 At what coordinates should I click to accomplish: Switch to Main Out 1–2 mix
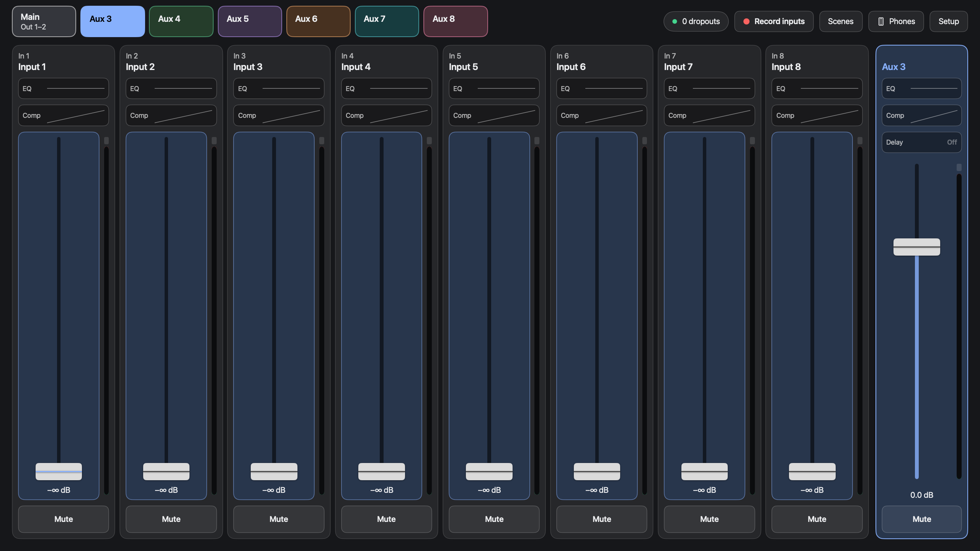(44, 21)
